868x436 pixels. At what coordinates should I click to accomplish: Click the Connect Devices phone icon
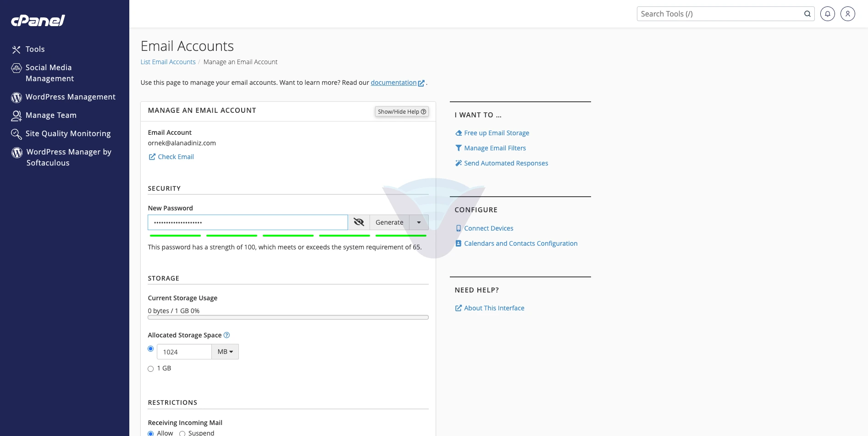[x=458, y=228]
